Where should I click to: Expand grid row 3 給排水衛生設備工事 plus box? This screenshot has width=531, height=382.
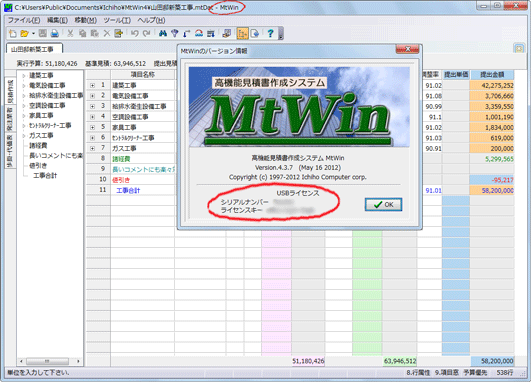point(92,106)
